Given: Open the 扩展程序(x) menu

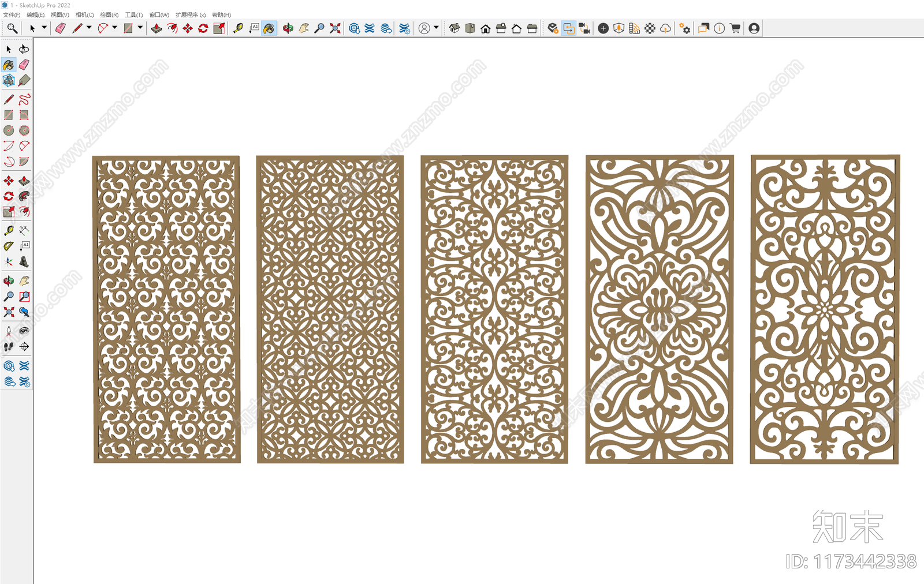Looking at the screenshot, I should [x=191, y=15].
